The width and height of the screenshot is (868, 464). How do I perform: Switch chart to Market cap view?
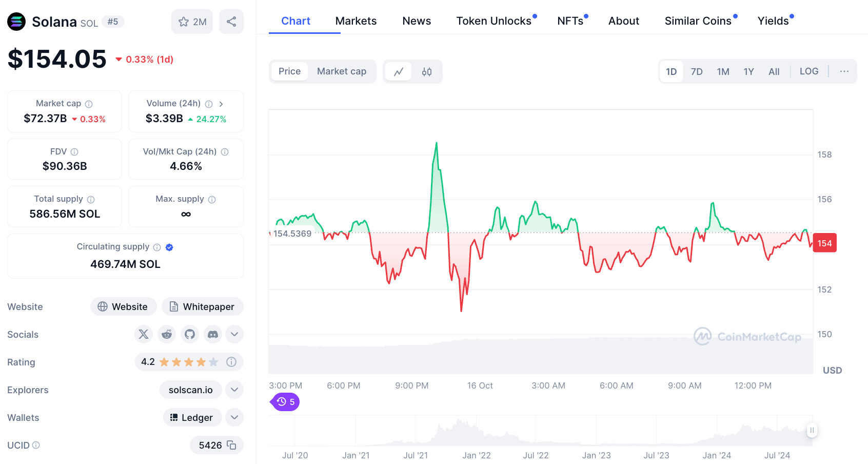[x=341, y=71]
